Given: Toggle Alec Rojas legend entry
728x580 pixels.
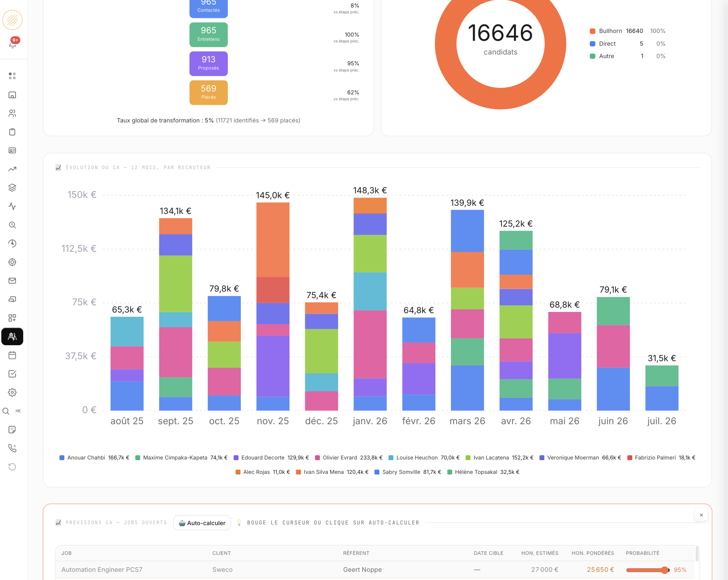Looking at the screenshot, I should click(x=263, y=472).
